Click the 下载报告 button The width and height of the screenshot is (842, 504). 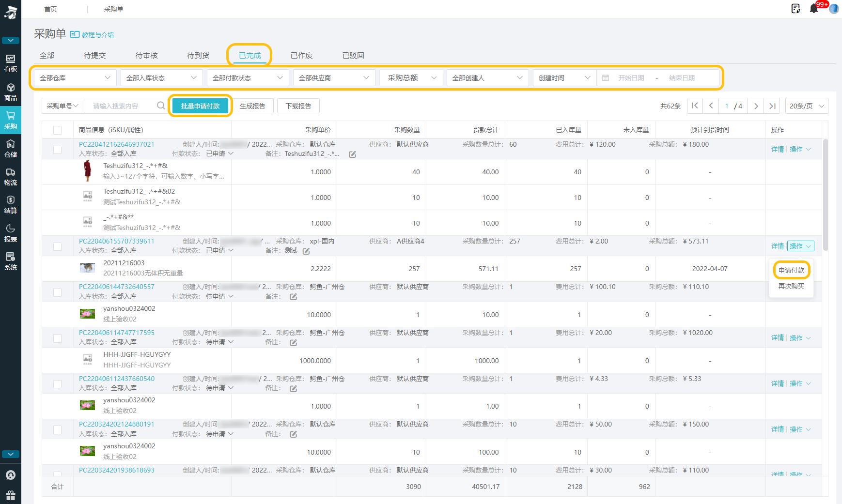tap(298, 106)
